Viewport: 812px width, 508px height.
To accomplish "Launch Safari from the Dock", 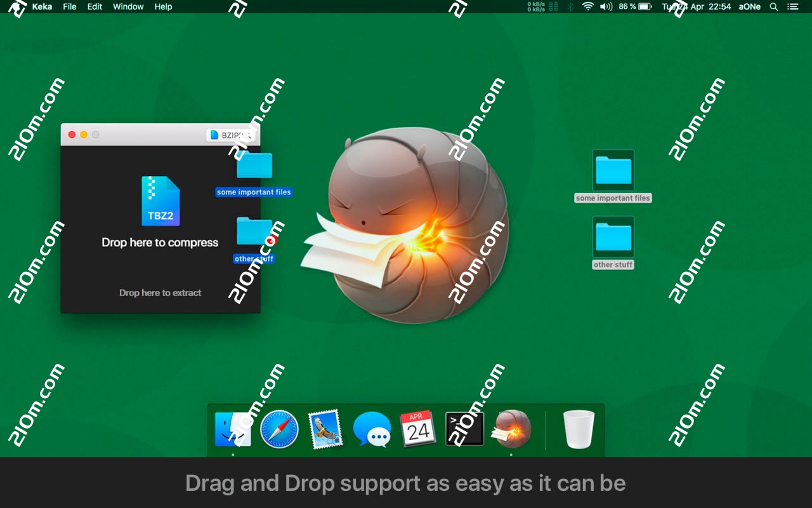I will (279, 429).
